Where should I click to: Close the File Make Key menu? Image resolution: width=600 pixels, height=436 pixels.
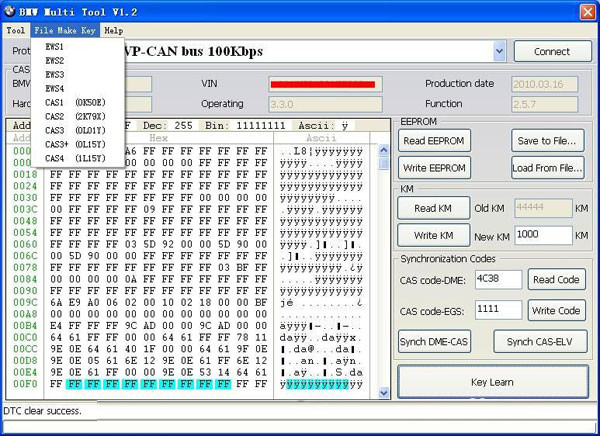pos(65,30)
